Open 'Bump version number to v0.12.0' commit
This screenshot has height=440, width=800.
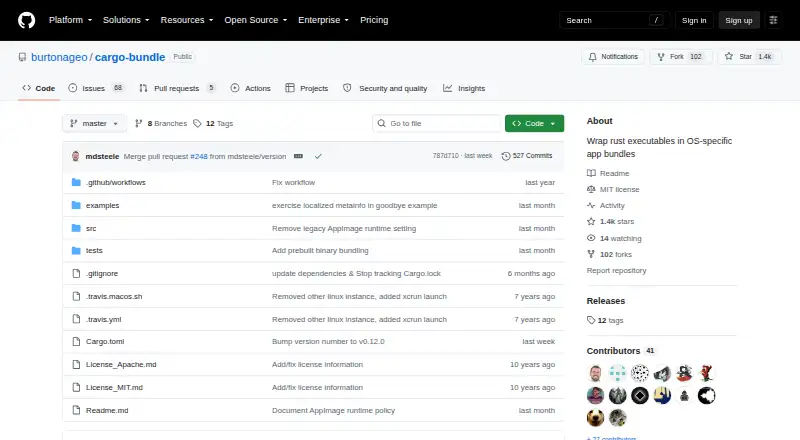tap(328, 341)
